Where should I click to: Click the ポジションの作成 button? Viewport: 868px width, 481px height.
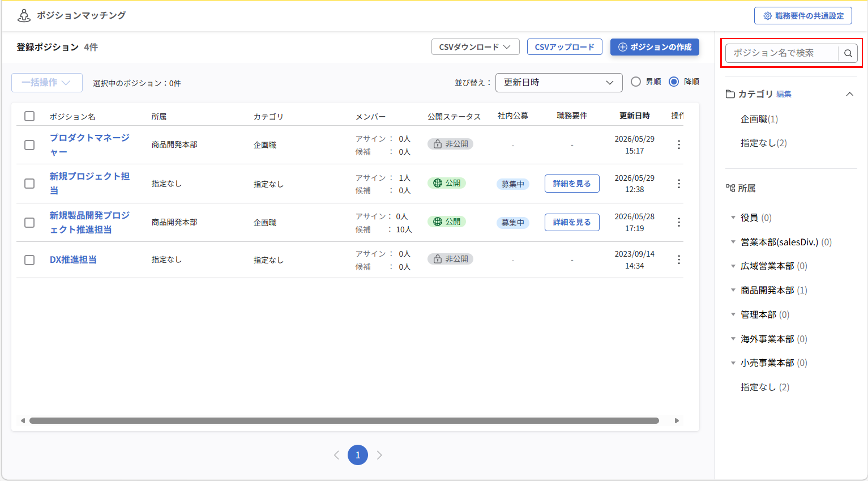(x=654, y=47)
